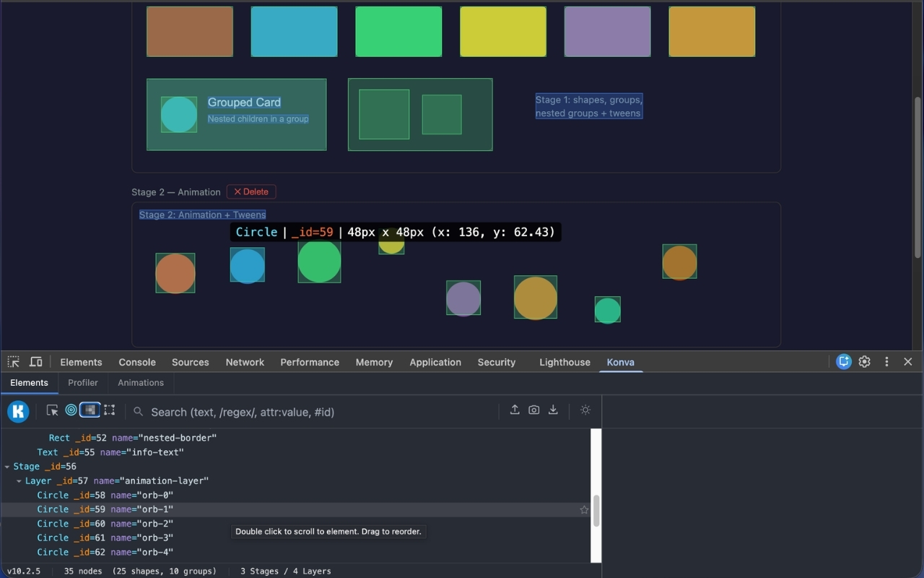Collapse the animation-layer Layer node
The image size is (924, 578).
pos(19,481)
